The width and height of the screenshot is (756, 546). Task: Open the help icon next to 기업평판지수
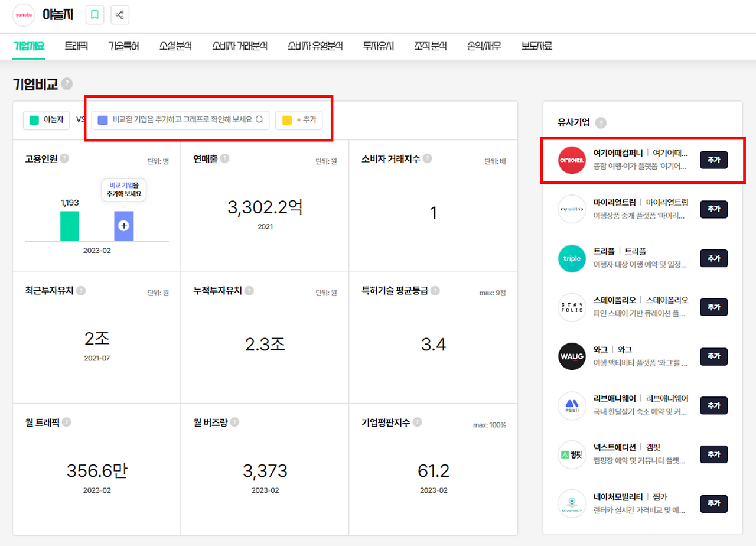point(418,422)
